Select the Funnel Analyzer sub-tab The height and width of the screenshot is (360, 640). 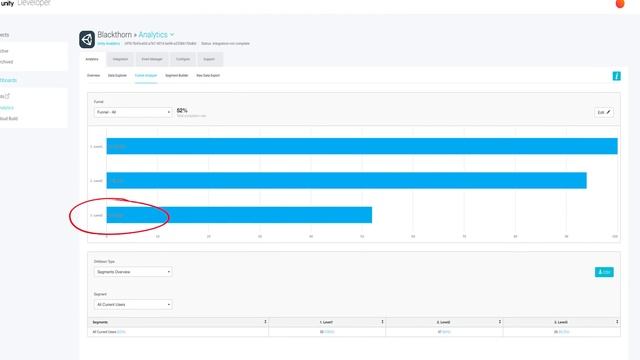pyautogui.click(x=146, y=76)
